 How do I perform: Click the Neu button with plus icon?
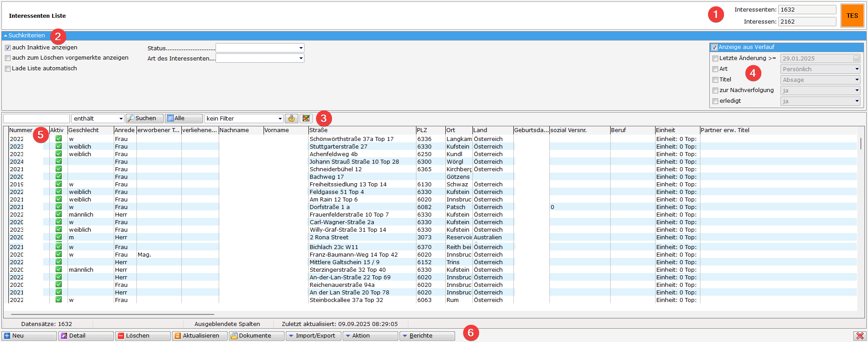point(29,336)
